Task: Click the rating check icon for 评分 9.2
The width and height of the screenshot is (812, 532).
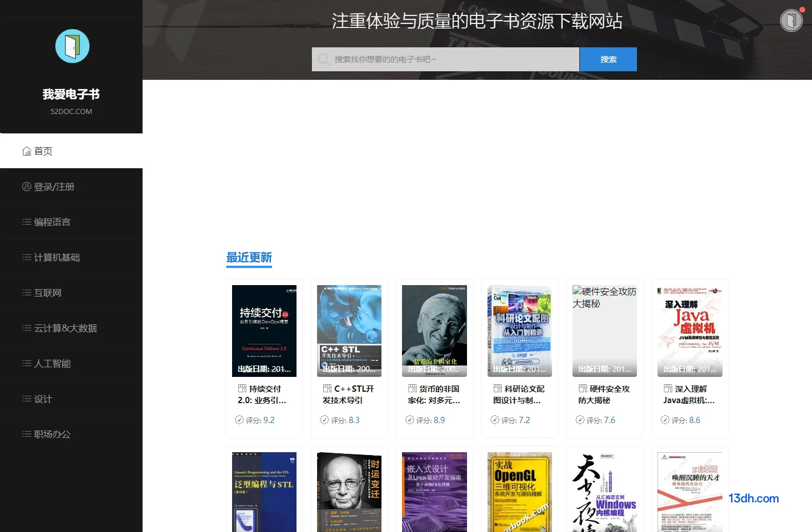Action: point(239,420)
